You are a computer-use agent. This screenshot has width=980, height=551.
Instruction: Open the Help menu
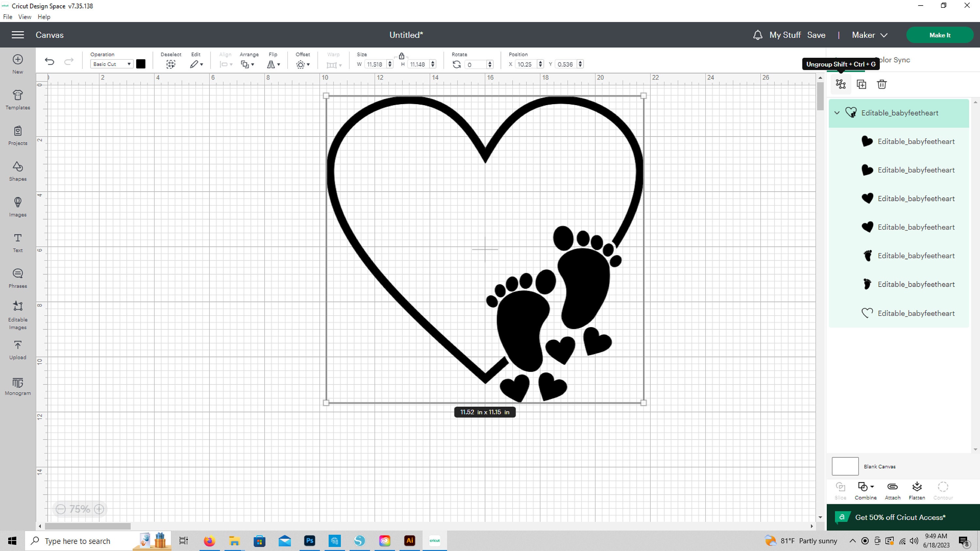44,17
